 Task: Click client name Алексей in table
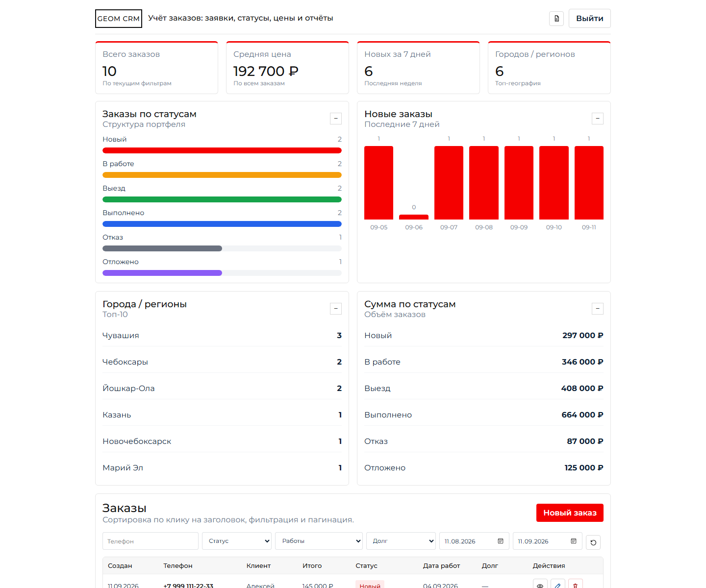(x=260, y=586)
